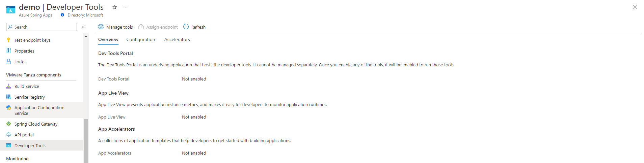Switch to the Configuration tab

pos(141,39)
